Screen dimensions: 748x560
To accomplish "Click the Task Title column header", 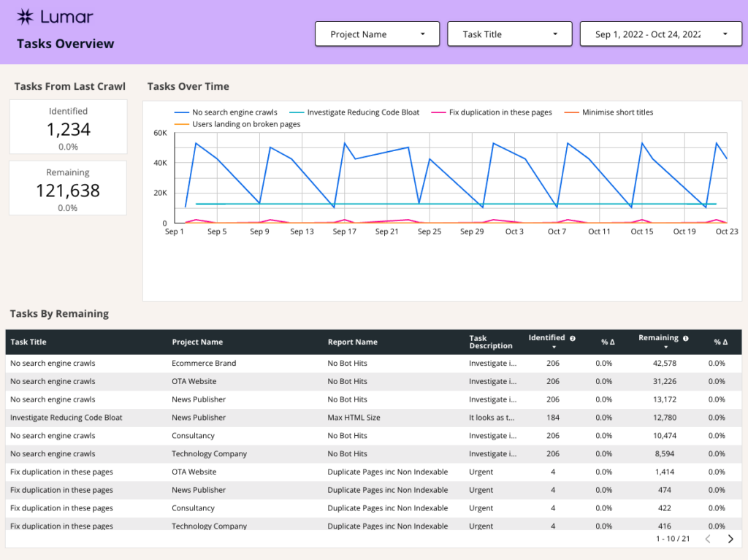I will pyautogui.click(x=28, y=342).
